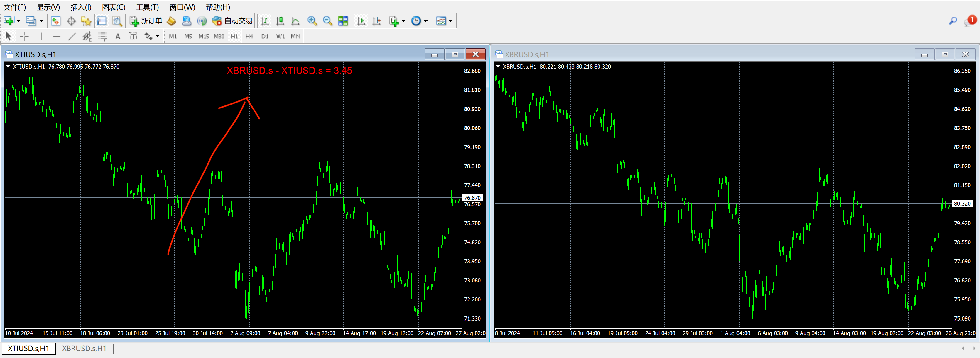Select the trendline drawing tool
Viewport: 980px width, 358px height.
(x=72, y=37)
